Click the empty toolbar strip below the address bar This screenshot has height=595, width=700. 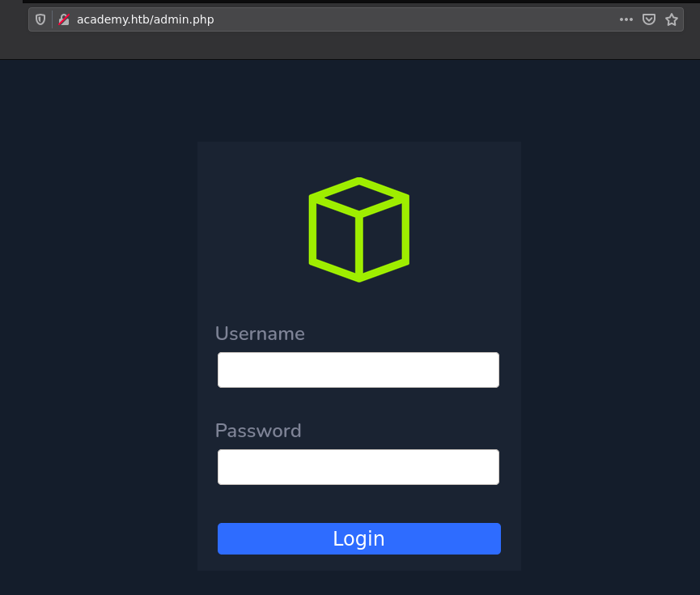click(350, 45)
